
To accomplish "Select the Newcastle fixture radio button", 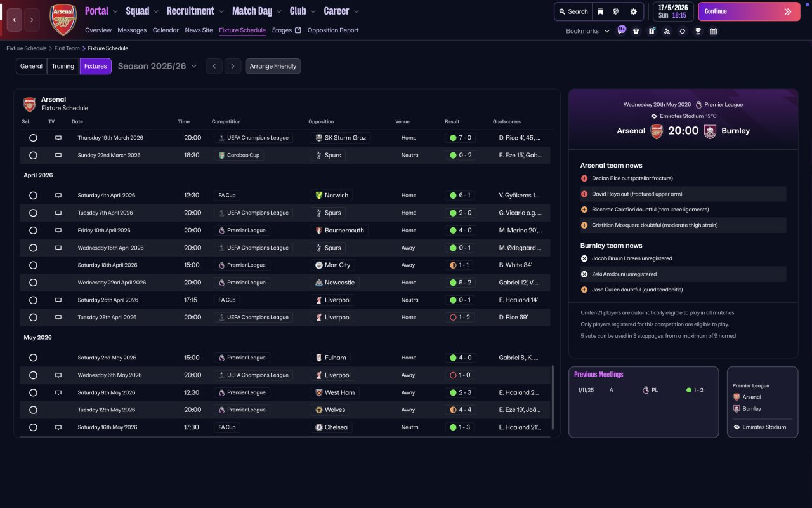I will (33, 283).
